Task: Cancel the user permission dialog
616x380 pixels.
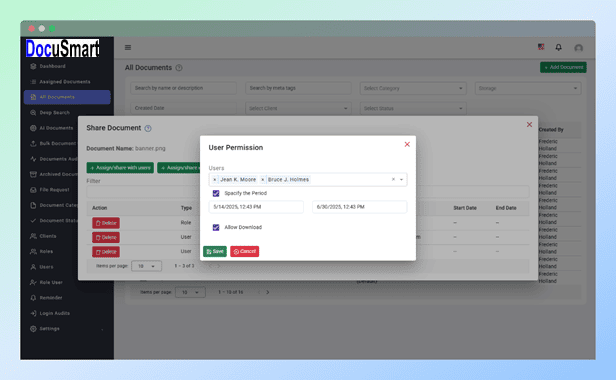Action: coord(244,251)
